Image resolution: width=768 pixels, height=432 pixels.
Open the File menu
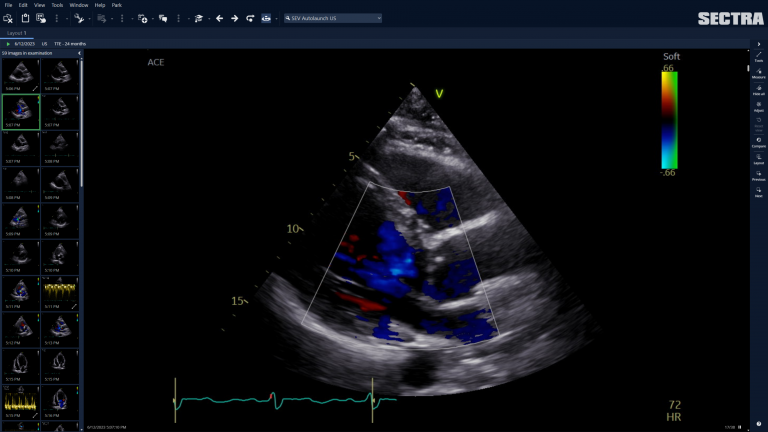pos(8,5)
